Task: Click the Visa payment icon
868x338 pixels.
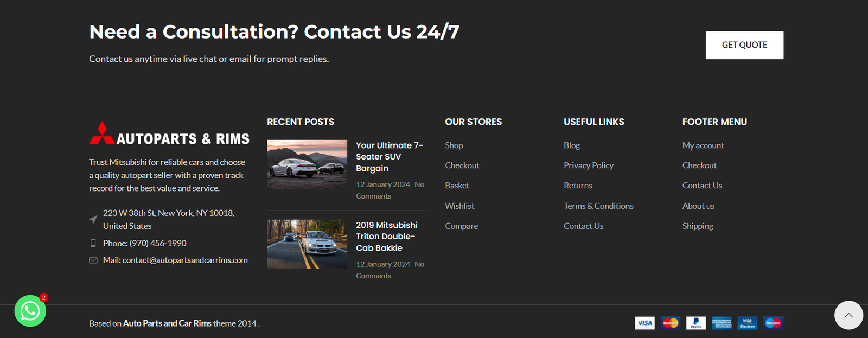Action: pyautogui.click(x=644, y=323)
